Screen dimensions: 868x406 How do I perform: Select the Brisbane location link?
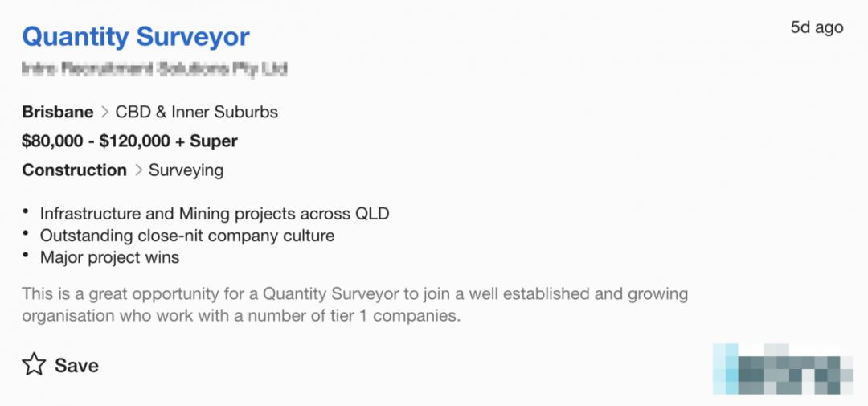click(x=58, y=112)
